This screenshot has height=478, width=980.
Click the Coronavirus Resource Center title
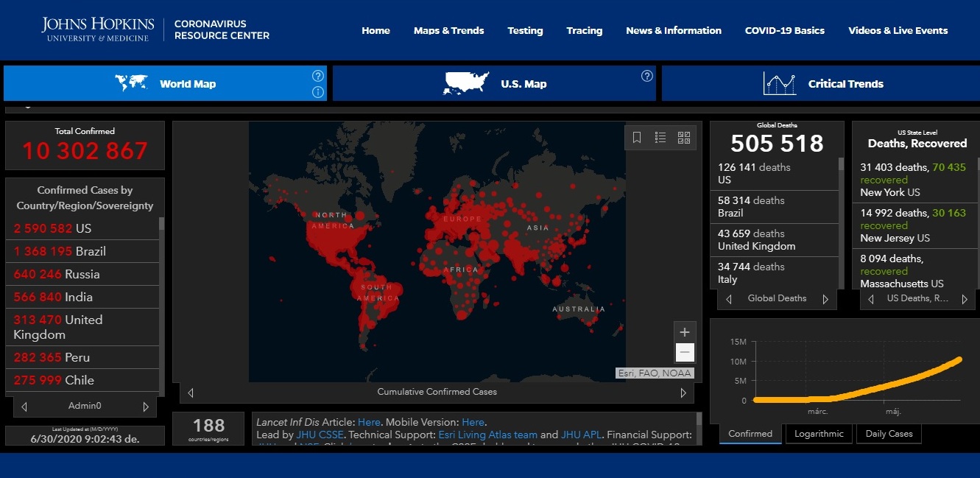(x=222, y=29)
